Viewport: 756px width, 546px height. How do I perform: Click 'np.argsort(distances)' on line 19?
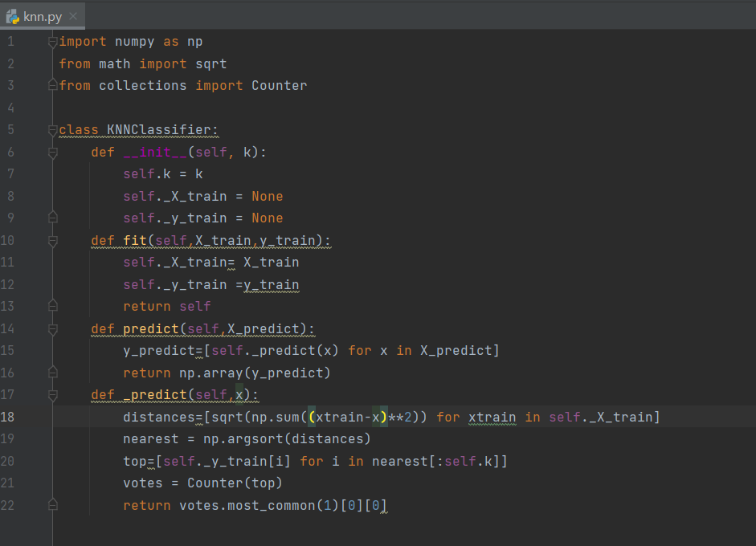[x=287, y=439]
